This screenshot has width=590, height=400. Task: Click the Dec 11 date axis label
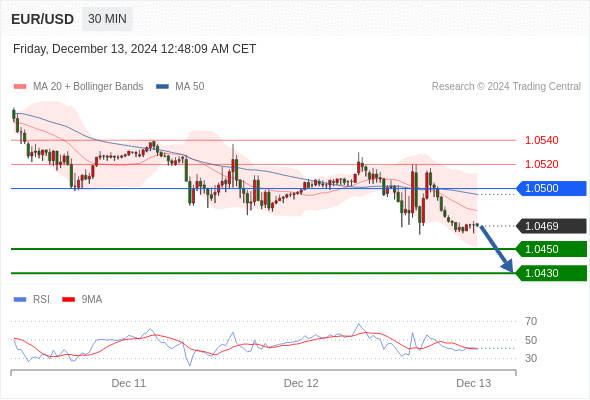pyautogui.click(x=129, y=383)
